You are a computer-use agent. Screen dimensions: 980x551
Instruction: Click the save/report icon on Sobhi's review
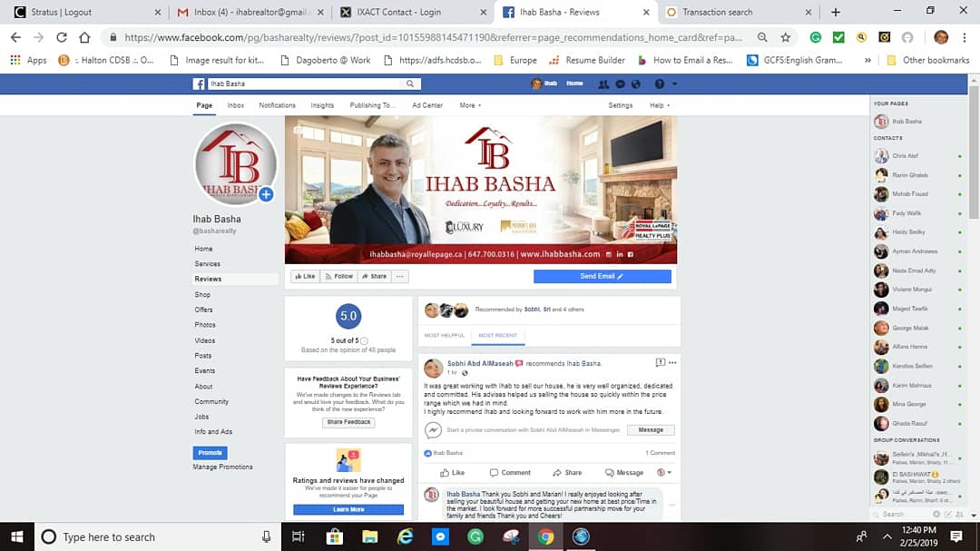[x=660, y=363]
